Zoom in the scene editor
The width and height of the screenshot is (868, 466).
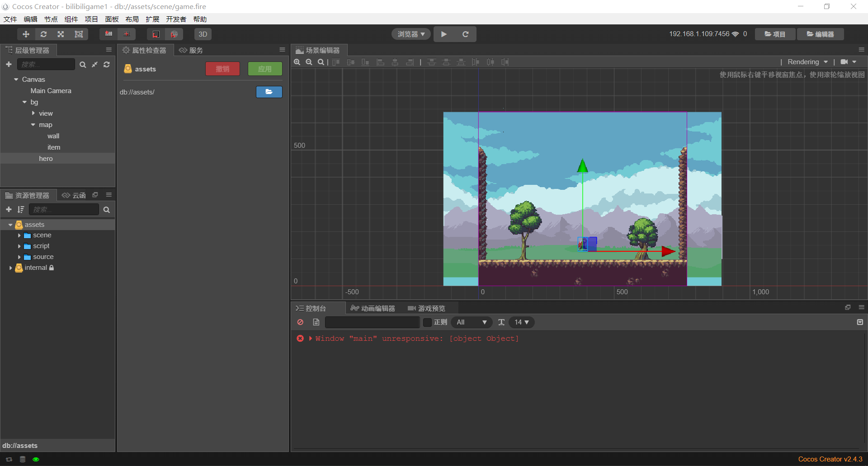tap(297, 62)
